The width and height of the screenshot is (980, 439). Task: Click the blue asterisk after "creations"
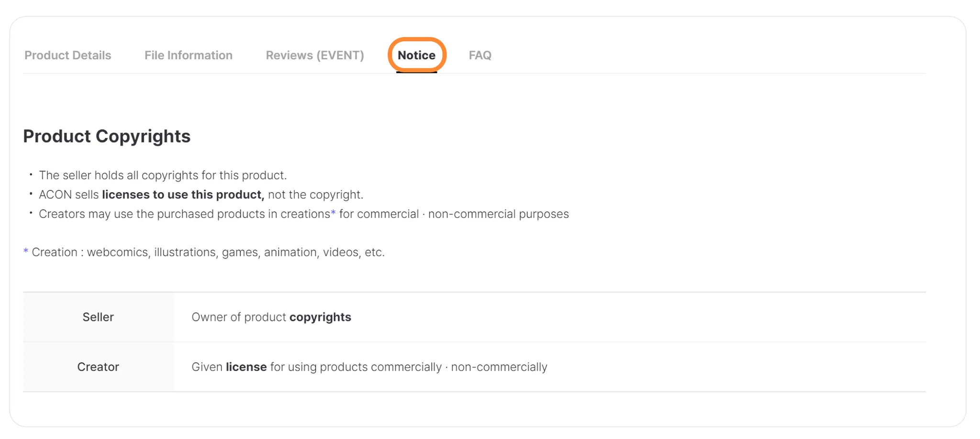click(334, 213)
